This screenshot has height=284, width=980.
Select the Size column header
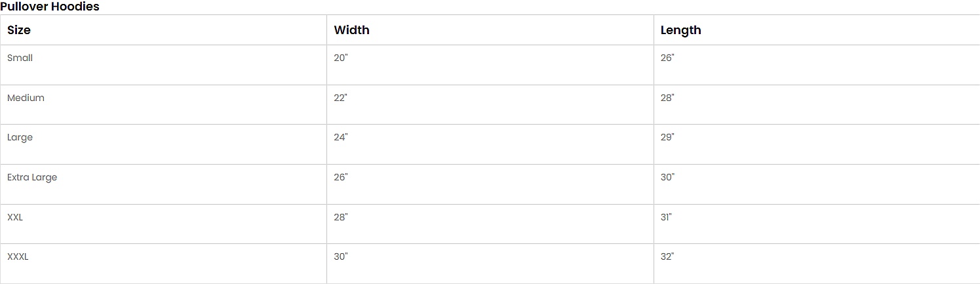tap(19, 30)
